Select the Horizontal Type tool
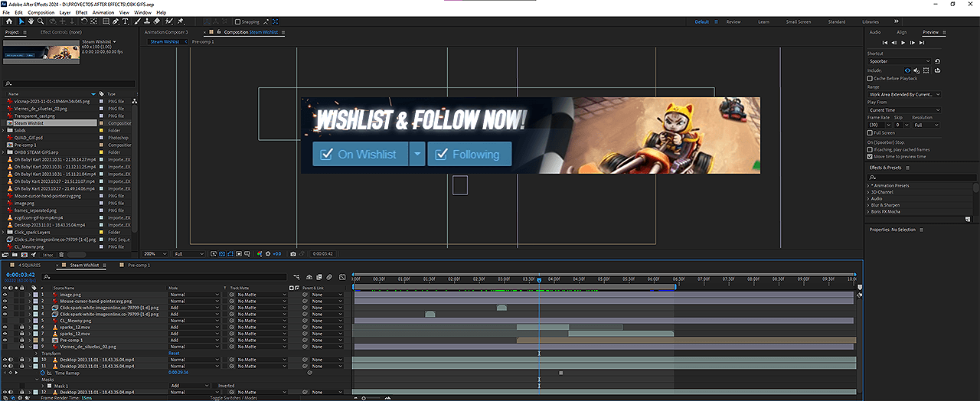 (126, 21)
